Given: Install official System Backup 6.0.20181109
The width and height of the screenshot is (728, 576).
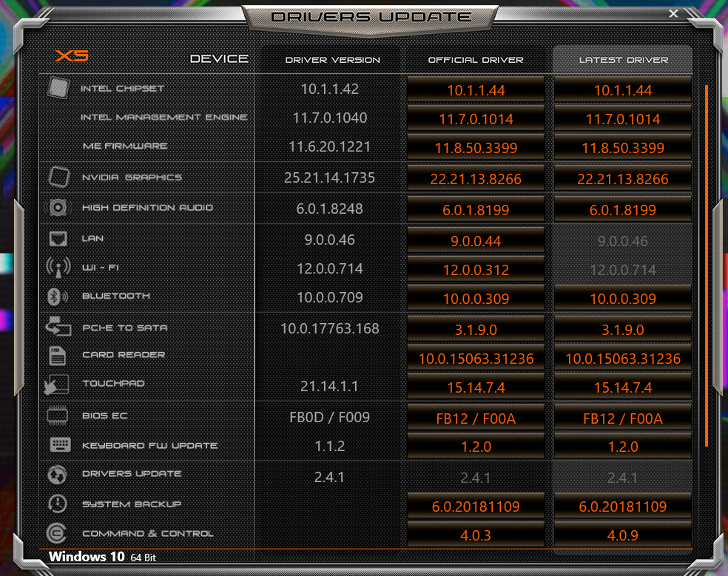Looking at the screenshot, I should click(x=476, y=506).
